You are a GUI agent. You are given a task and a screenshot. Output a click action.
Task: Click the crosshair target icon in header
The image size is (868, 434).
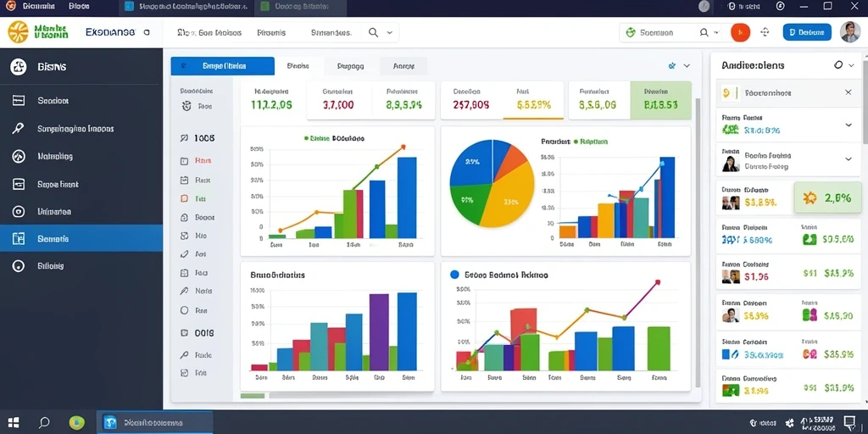point(765,33)
